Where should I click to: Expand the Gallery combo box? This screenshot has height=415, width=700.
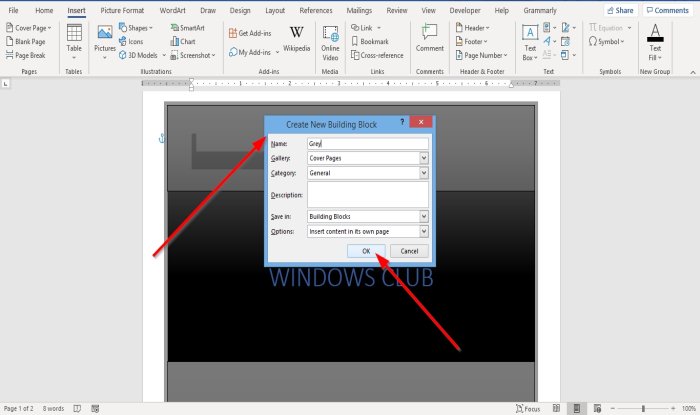424,158
